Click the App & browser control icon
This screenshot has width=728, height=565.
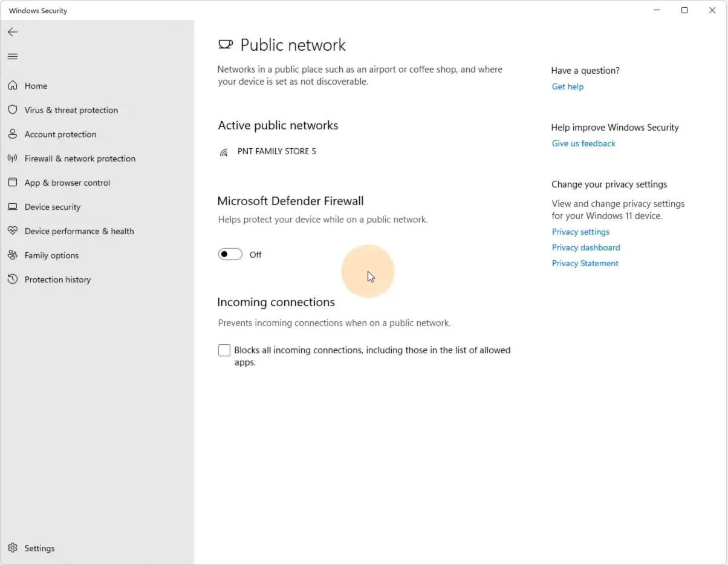point(13,183)
